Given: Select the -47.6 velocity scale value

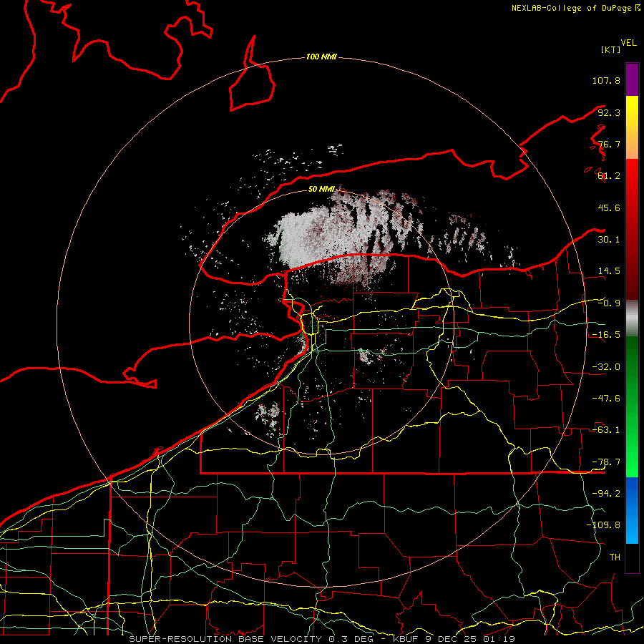Looking at the screenshot, I should [606, 399].
